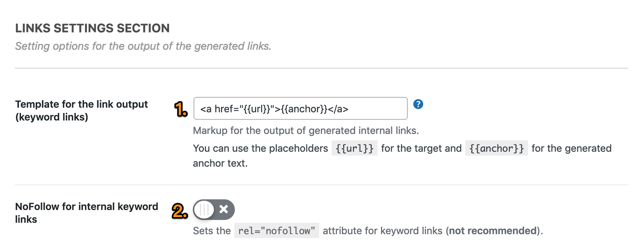The image size is (644, 248).
Task: Click "attribute for keyword links" description text
Action: pyautogui.click(x=382, y=231)
